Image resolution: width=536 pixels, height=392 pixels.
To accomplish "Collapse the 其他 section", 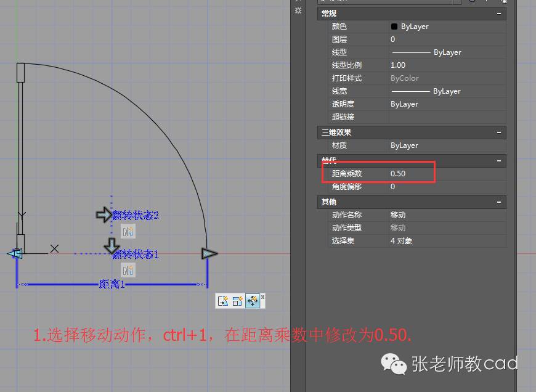I will (499, 202).
